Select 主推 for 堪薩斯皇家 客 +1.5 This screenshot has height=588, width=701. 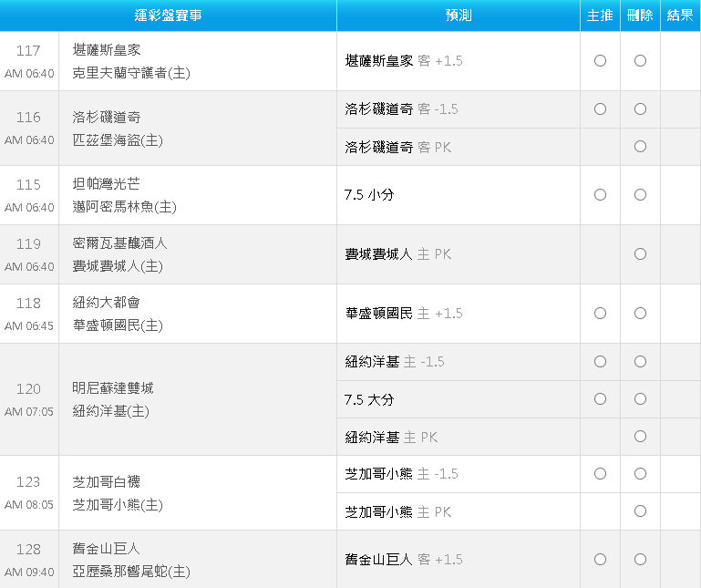point(600,60)
